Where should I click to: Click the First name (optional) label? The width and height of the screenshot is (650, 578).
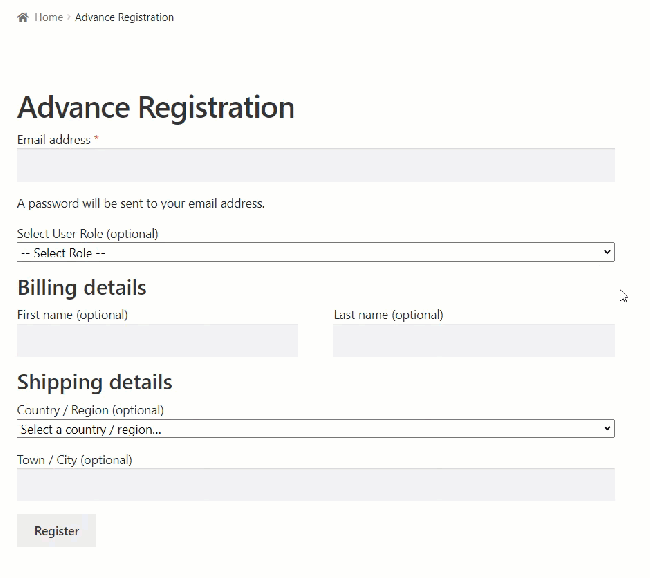(x=72, y=315)
